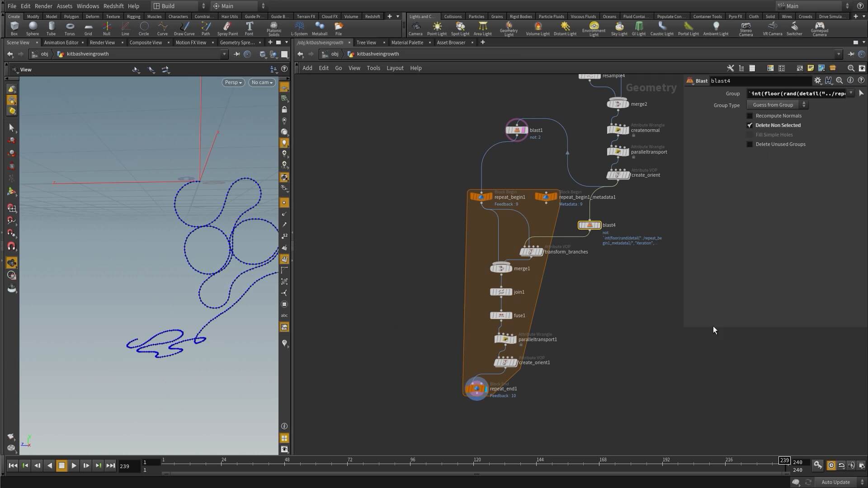
Task: Click the blast4 node icon
Action: tap(590, 225)
